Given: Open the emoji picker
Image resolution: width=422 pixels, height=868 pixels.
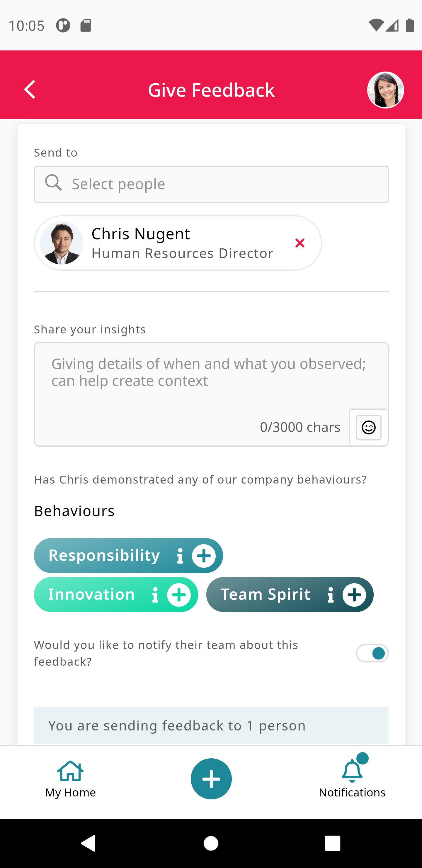Looking at the screenshot, I should point(368,428).
